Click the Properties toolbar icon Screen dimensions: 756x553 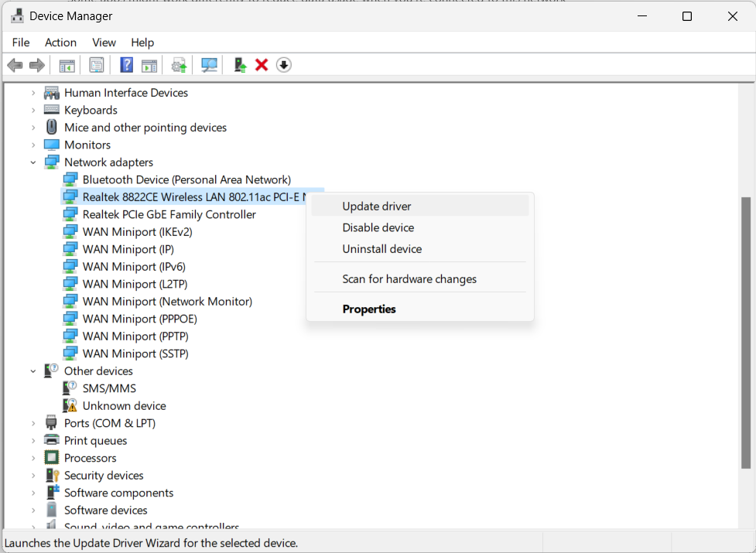[x=97, y=65]
